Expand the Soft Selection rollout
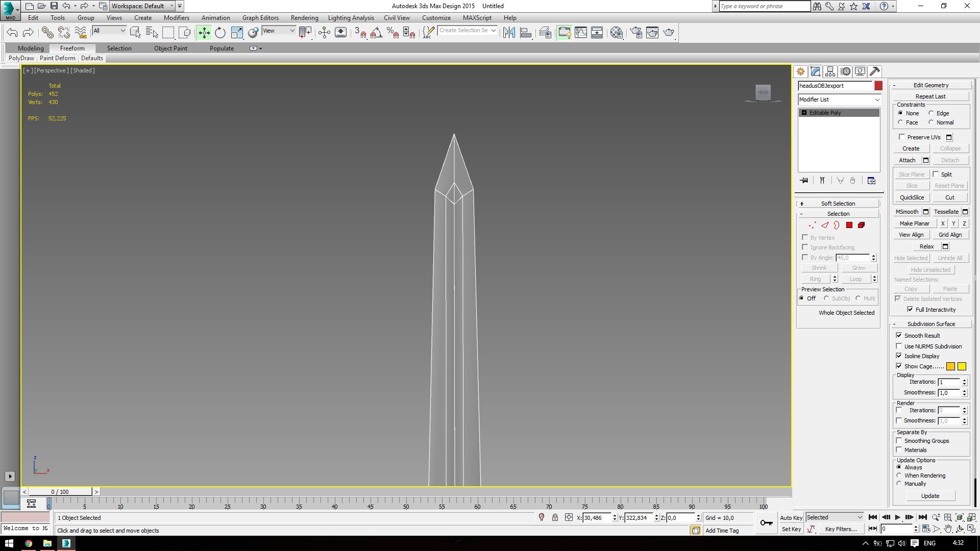Image resolution: width=980 pixels, height=551 pixels. coord(838,203)
